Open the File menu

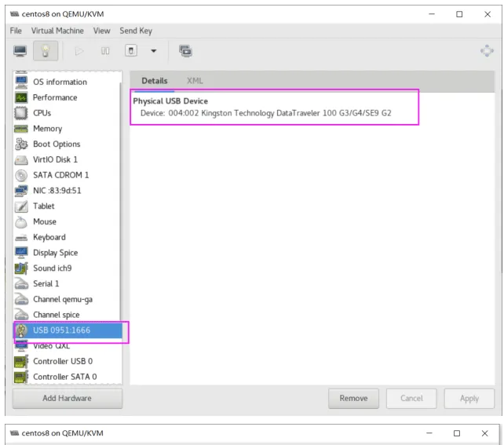16,31
